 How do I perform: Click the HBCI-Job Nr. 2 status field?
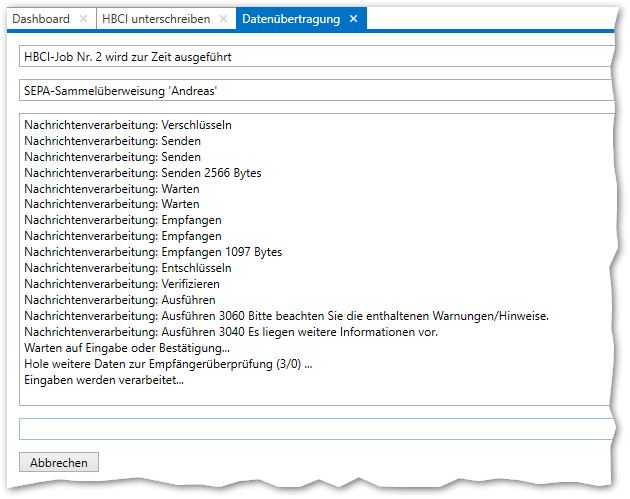click(315, 58)
